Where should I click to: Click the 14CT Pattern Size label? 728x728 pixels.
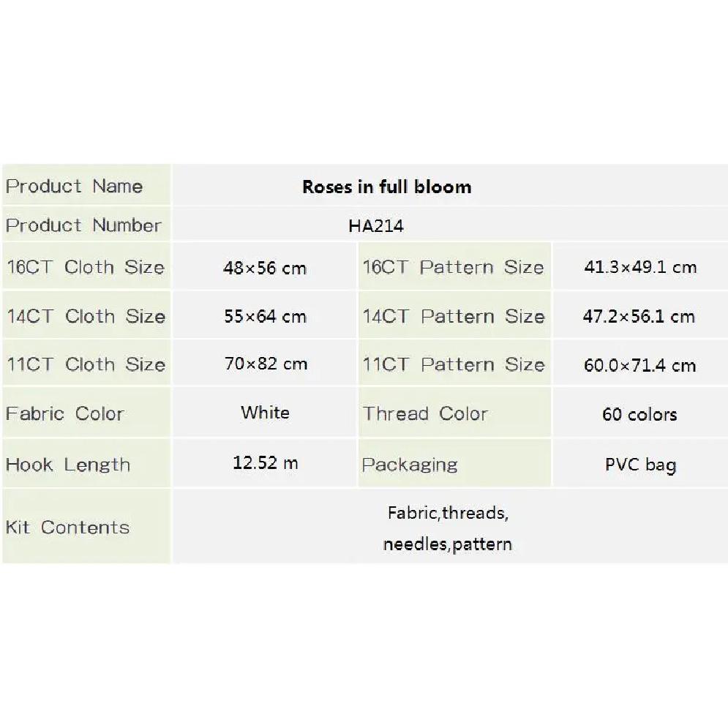(x=453, y=316)
